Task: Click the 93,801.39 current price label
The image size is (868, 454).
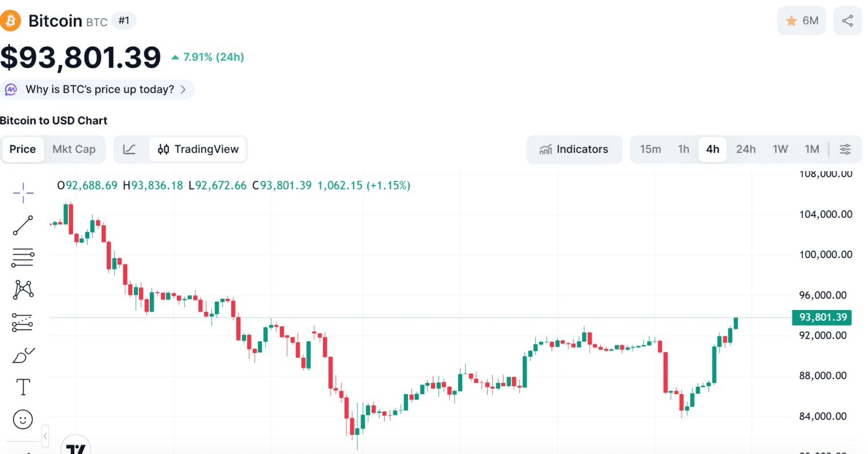Action: click(822, 317)
